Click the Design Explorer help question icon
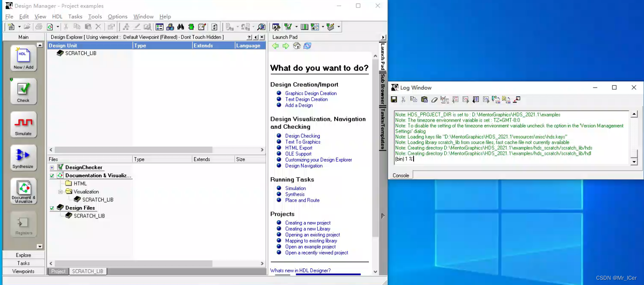Image resolution: width=644 pixels, height=285 pixels. 249,37
